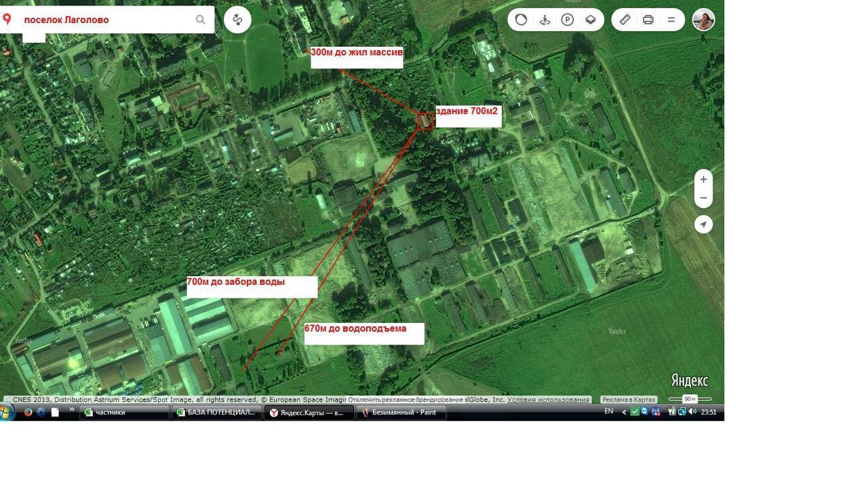
Task: Open the Yandex Maps menu icon
Action: [671, 20]
